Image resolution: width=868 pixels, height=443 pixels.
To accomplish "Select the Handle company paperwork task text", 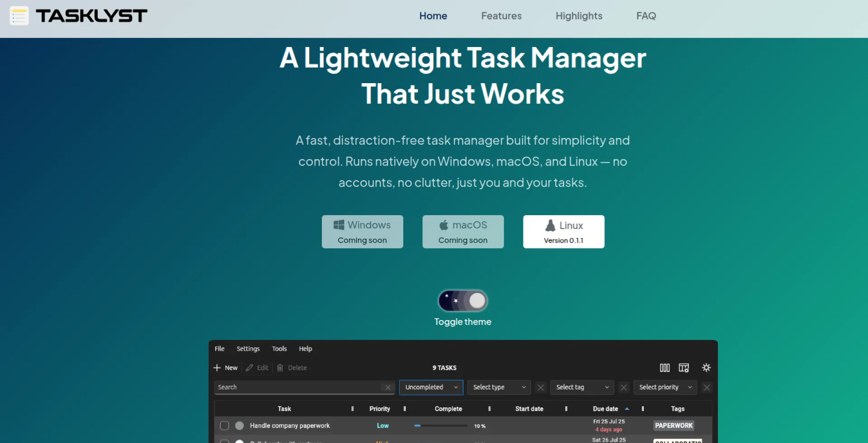I will pyautogui.click(x=290, y=426).
